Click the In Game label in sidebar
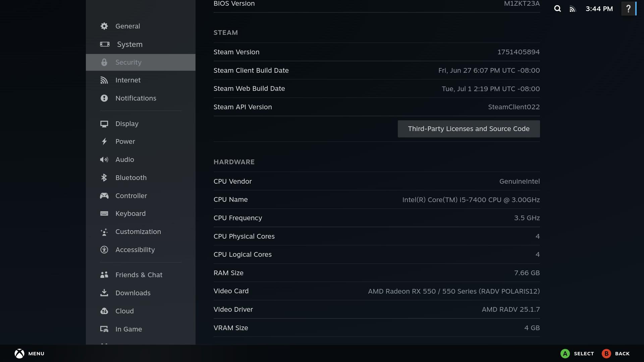This screenshot has width=644, height=362. (x=128, y=329)
